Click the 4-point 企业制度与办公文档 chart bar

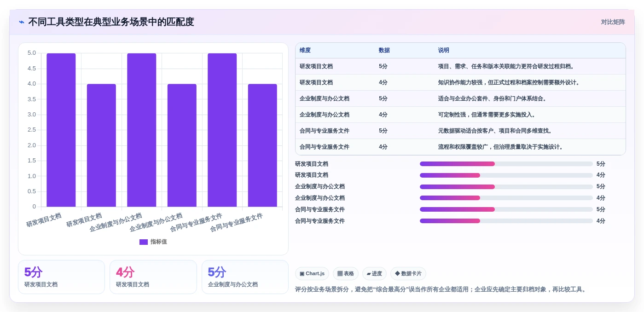(x=182, y=145)
